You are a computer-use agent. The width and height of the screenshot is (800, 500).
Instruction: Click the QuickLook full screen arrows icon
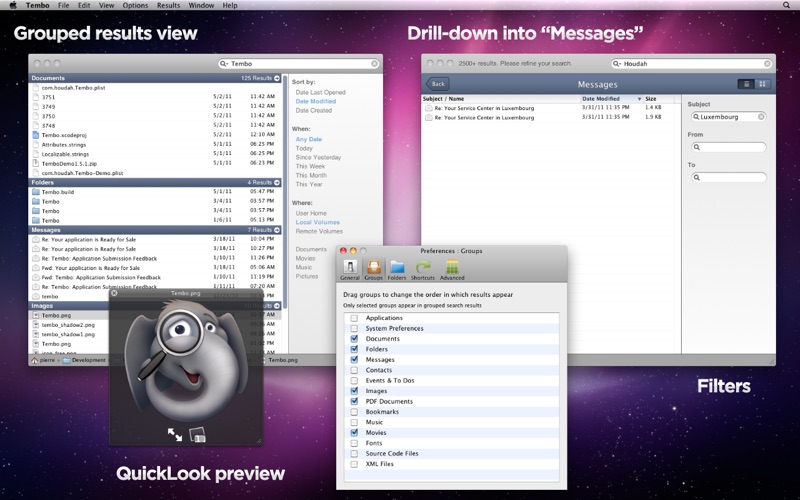[175, 434]
